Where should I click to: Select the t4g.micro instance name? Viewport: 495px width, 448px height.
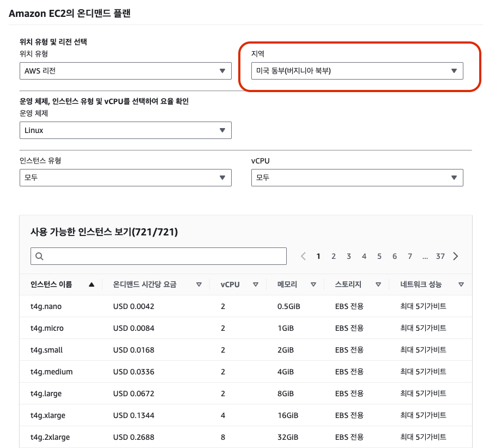point(47,328)
